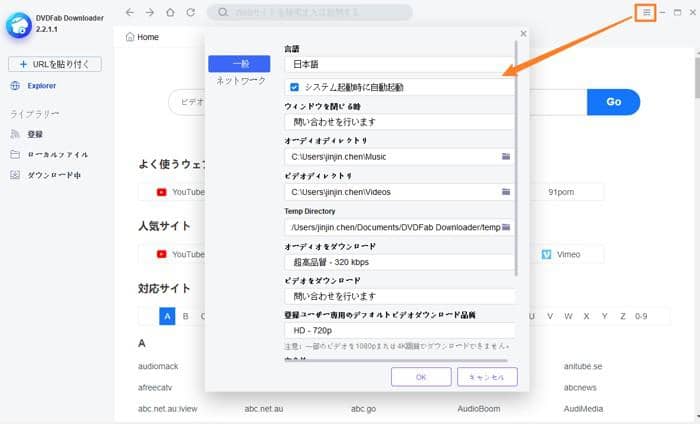Open the AudioBoom site link
The image size is (700, 424).
tap(479, 409)
